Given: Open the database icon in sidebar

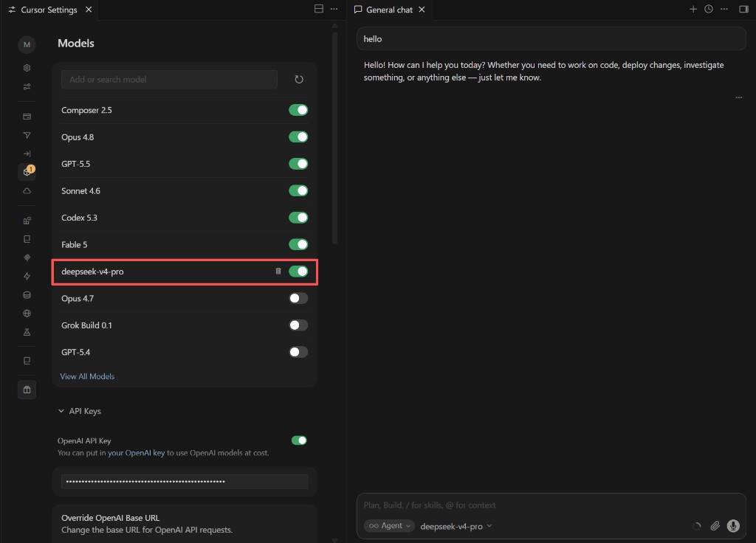Looking at the screenshot, I should [27, 295].
